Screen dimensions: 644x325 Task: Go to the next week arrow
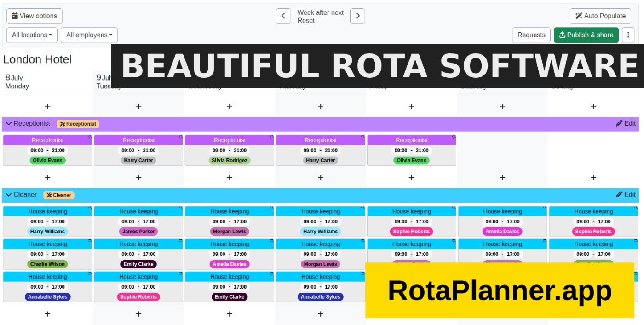(357, 16)
